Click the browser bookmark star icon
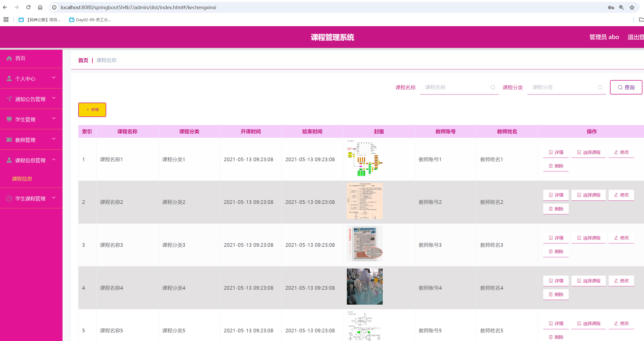Image resolution: width=644 pixels, height=341 pixels. click(632, 7)
